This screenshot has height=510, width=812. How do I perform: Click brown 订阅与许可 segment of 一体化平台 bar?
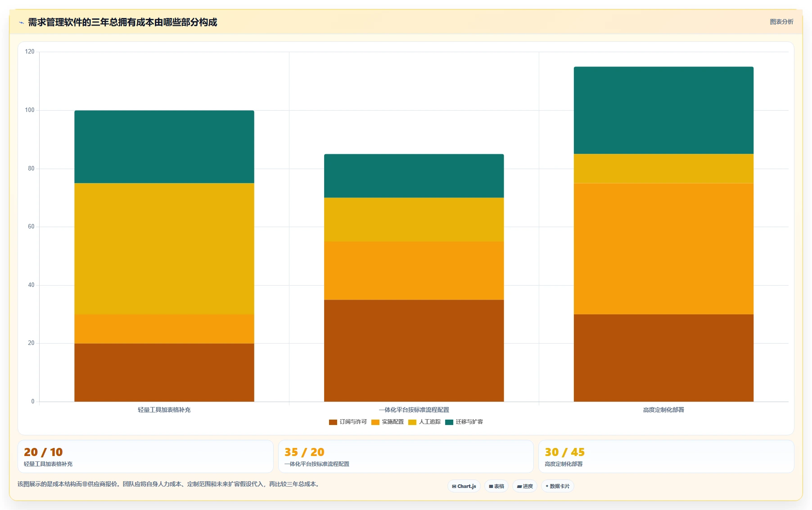pos(414,351)
